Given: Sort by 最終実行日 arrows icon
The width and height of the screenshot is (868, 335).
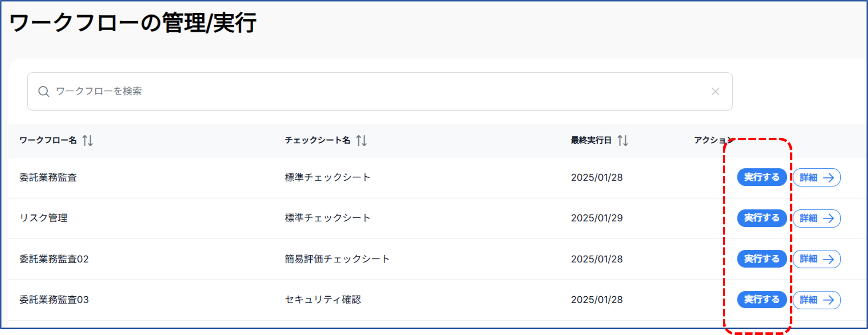Looking at the screenshot, I should (x=623, y=141).
